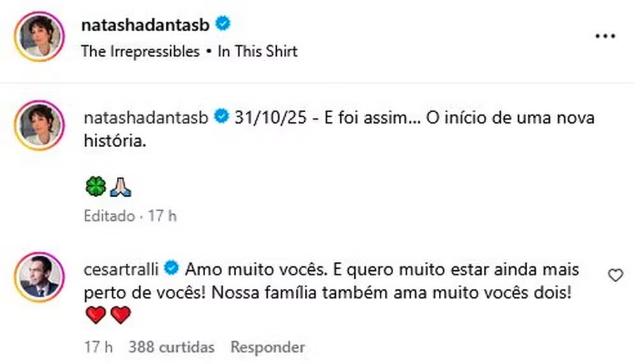Click cesartralli's blue verified badge
This screenshot has height=364, width=635.
point(171,268)
